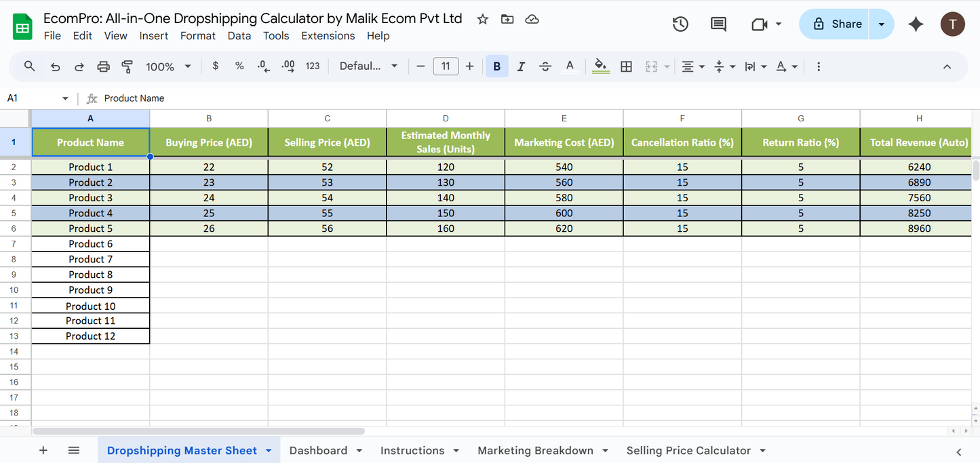Open the font family Default dropdown
This screenshot has width=980, height=463.
pos(369,66)
